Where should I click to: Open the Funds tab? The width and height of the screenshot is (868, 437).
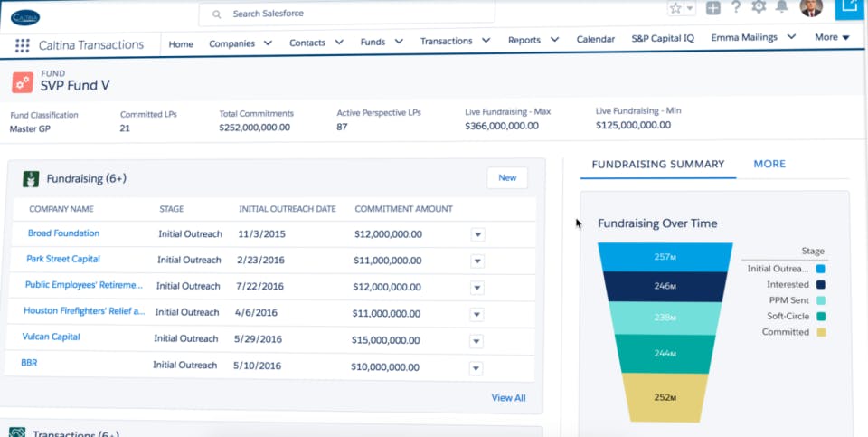[x=373, y=42]
